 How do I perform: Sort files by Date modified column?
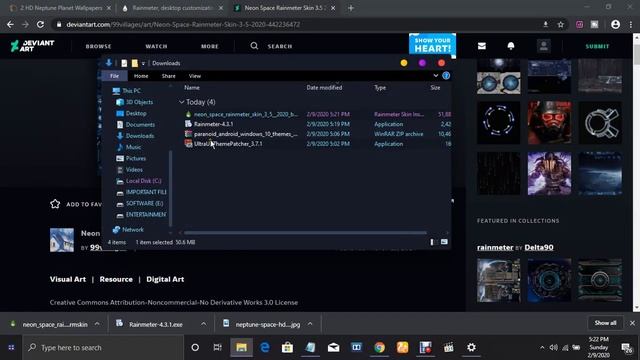pyautogui.click(x=324, y=87)
